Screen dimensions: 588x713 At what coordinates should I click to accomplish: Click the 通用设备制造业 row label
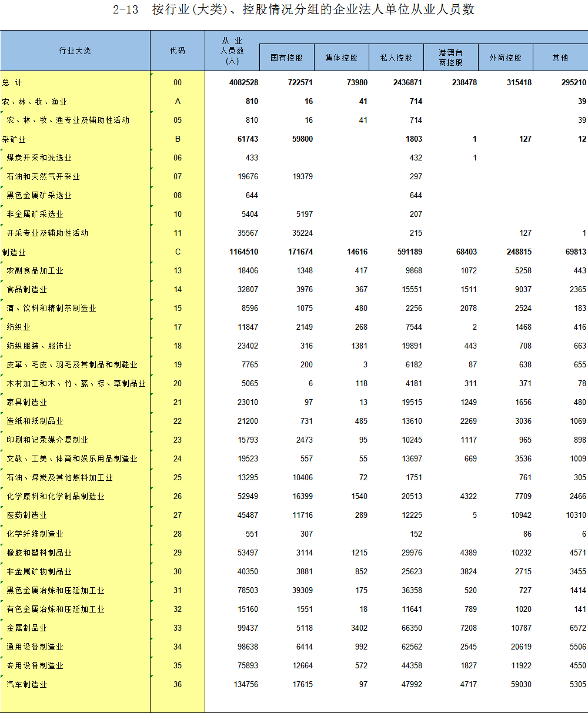point(35,647)
